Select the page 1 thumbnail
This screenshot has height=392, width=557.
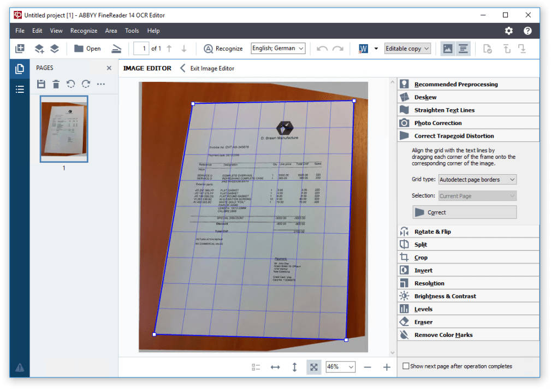[63, 129]
